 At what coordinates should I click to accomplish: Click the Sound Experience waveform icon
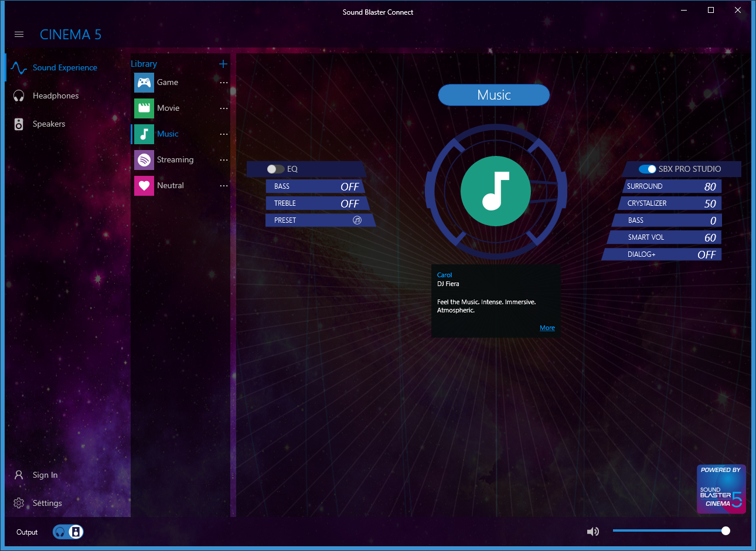click(19, 68)
